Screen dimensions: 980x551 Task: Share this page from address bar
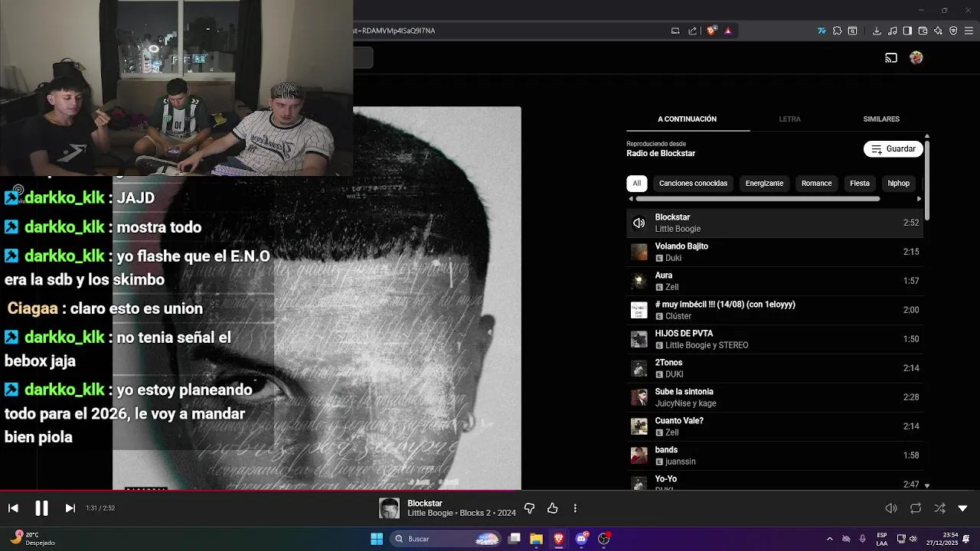coord(693,31)
